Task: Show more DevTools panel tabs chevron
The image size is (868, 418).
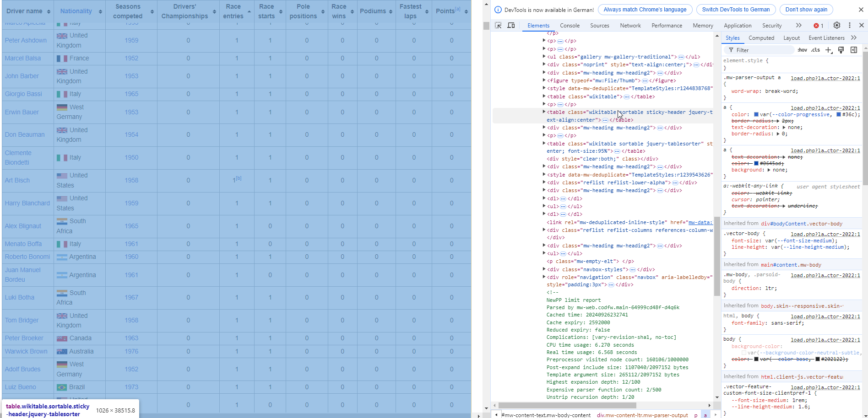Action: click(799, 26)
